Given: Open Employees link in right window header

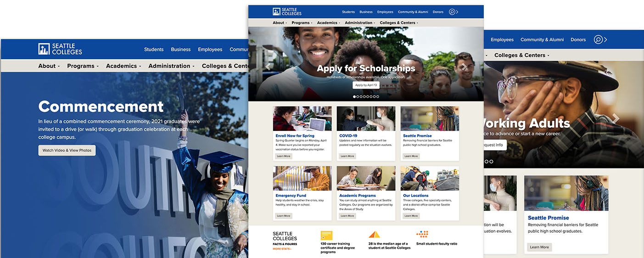Looking at the screenshot, I should 502,39.
